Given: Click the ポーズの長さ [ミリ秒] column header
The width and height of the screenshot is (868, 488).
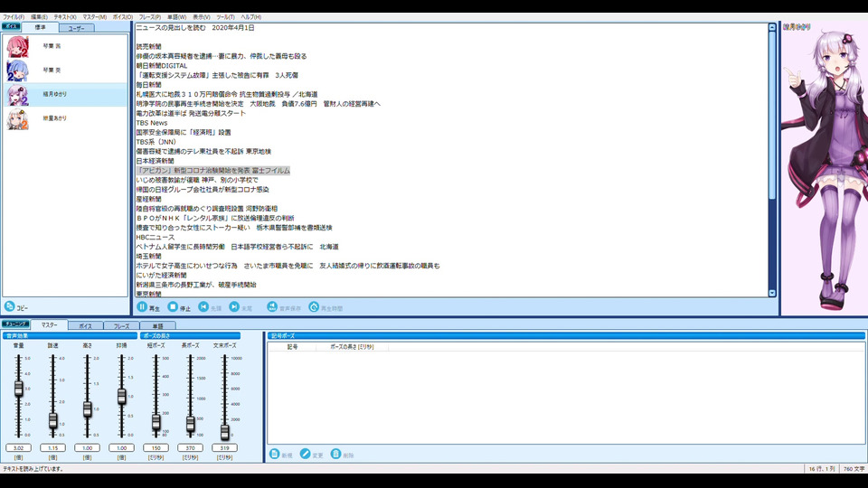Looking at the screenshot, I should [352, 347].
